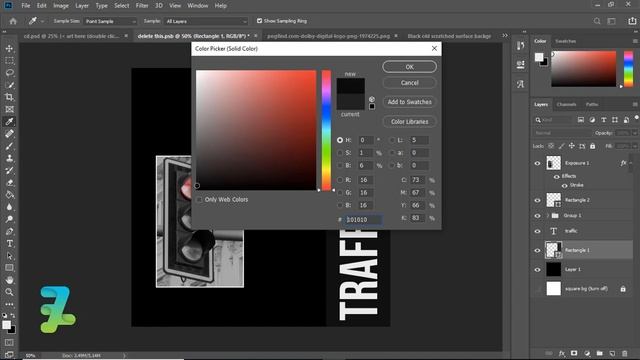Select the Pen tool
640x360 pixels.
(9, 231)
